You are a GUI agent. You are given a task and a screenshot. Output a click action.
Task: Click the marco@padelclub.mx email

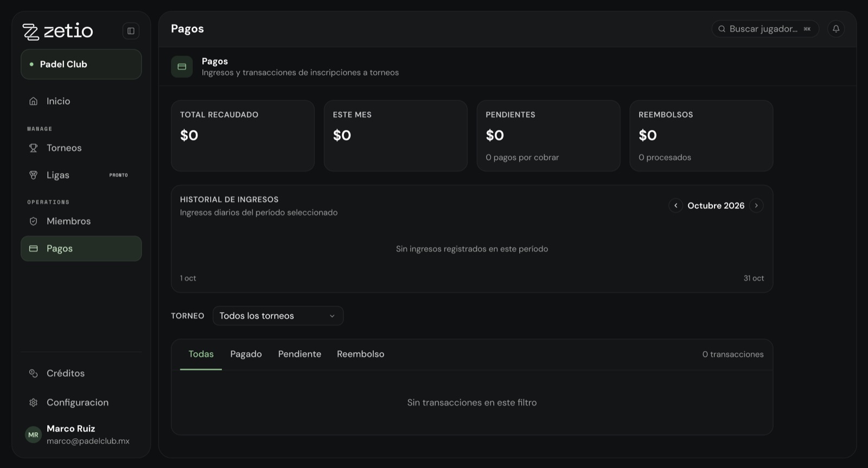point(88,441)
